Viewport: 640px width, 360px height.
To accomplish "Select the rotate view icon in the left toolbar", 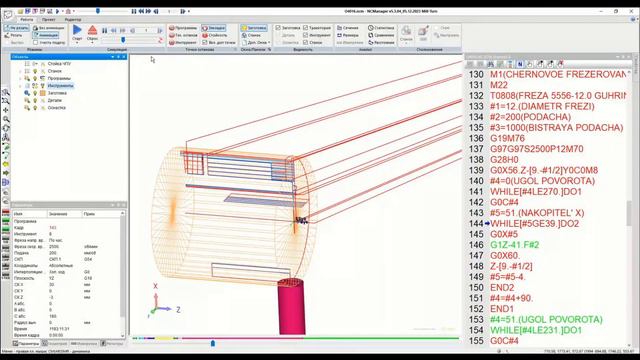I will point(6,128).
